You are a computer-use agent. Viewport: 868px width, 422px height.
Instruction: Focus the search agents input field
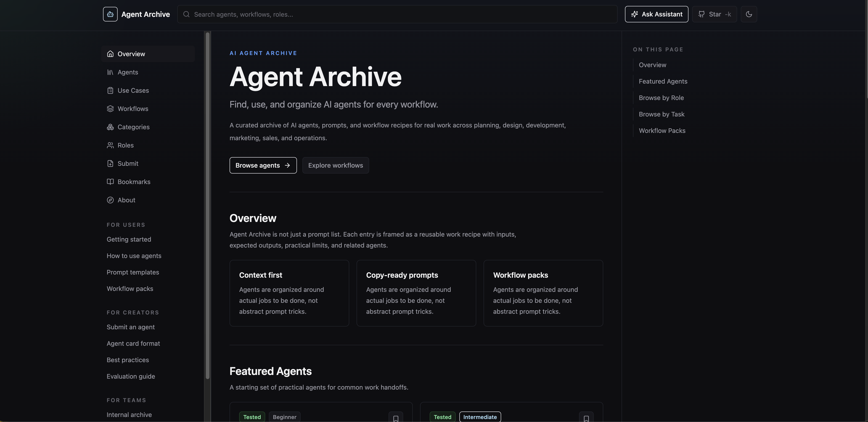397,14
